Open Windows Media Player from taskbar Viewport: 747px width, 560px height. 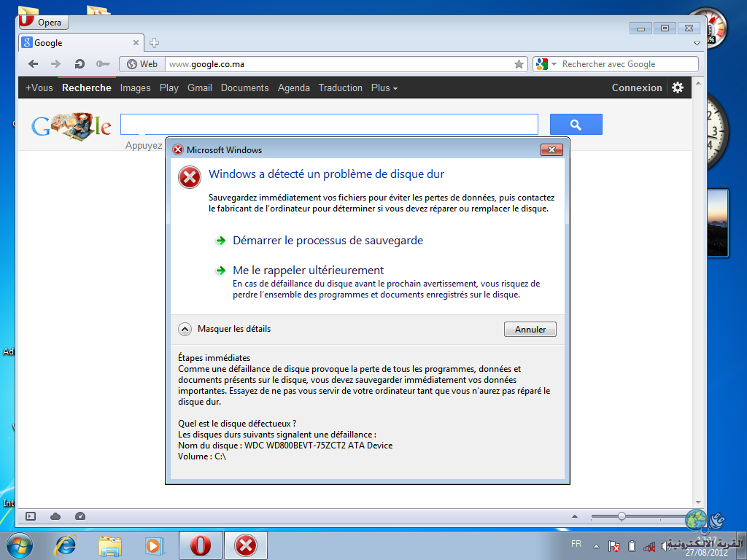tap(155, 545)
